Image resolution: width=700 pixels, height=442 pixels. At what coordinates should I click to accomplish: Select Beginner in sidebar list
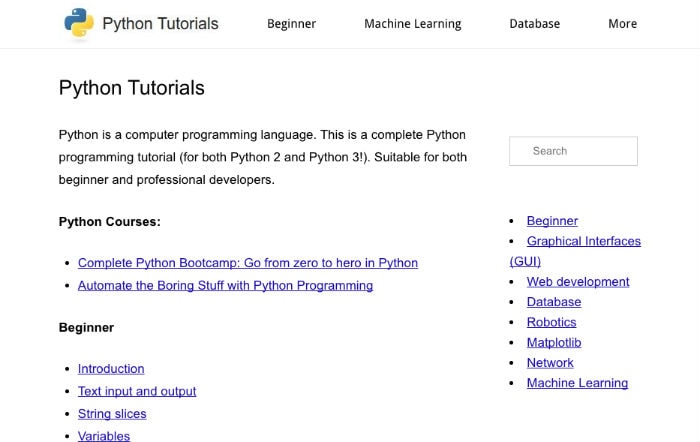(x=552, y=221)
